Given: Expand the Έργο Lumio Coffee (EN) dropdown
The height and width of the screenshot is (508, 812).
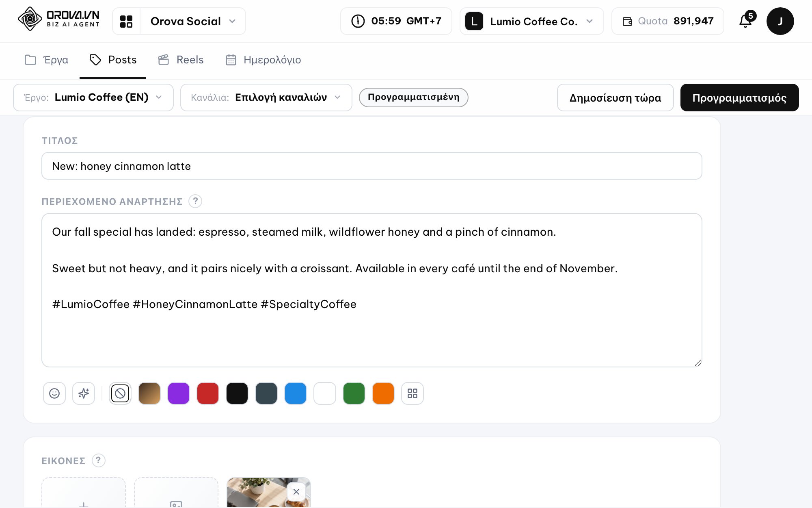Looking at the screenshot, I should tap(93, 98).
